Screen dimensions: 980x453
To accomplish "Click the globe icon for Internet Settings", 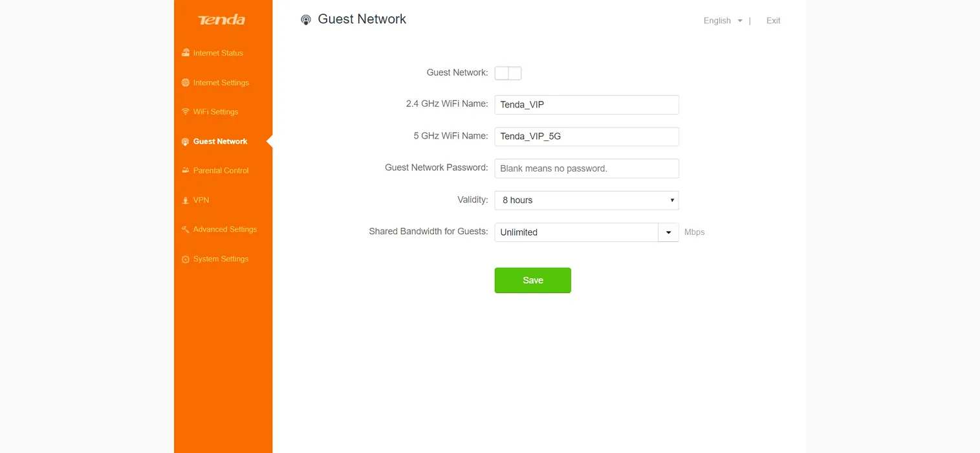I will 186,83.
